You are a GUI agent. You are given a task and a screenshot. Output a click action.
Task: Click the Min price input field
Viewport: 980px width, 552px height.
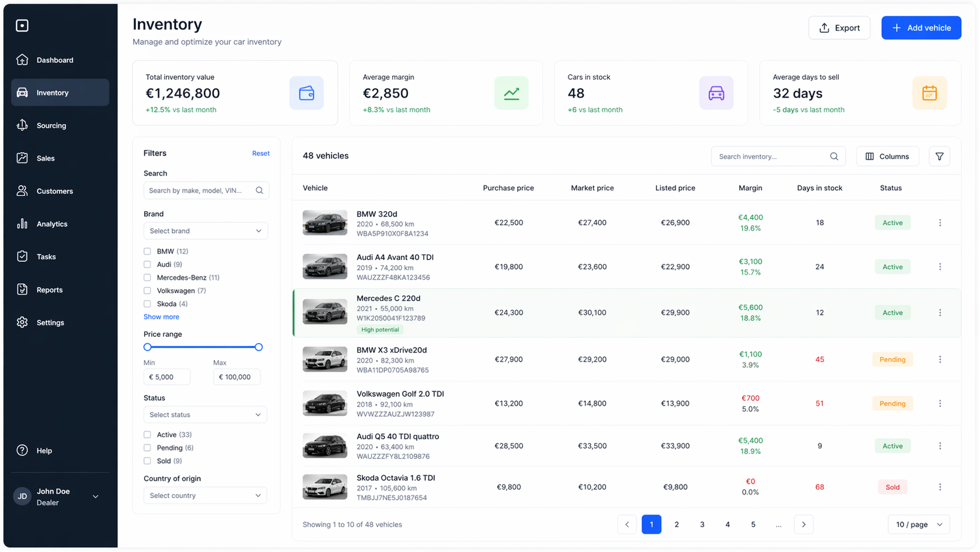click(167, 377)
